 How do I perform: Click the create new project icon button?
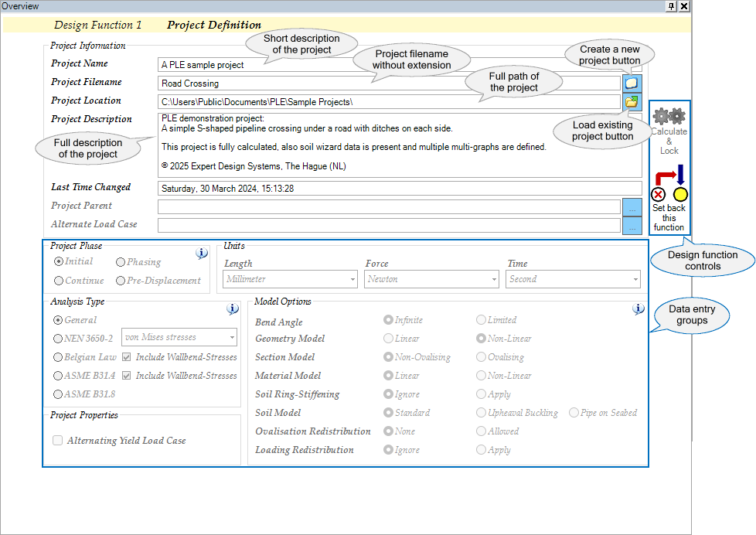click(x=632, y=83)
